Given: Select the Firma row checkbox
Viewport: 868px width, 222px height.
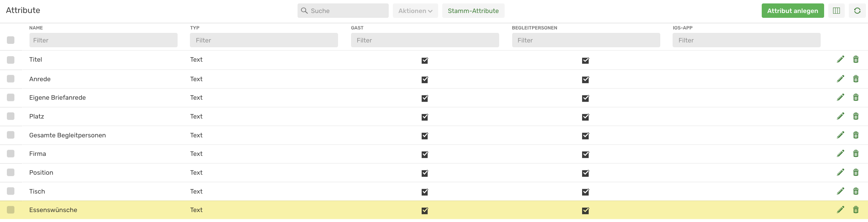Looking at the screenshot, I should click(x=11, y=153).
